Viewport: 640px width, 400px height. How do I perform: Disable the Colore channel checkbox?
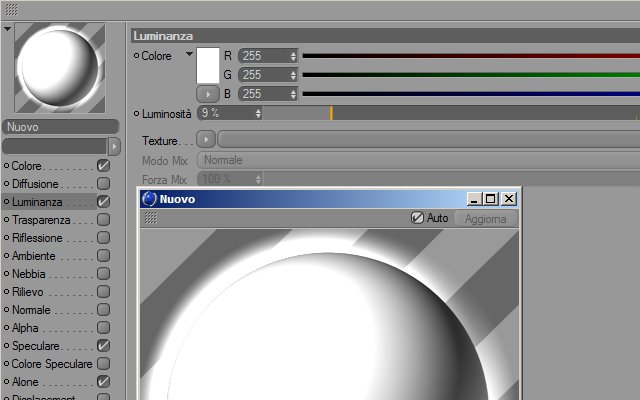pyautogui.click(x=103, y=165)
